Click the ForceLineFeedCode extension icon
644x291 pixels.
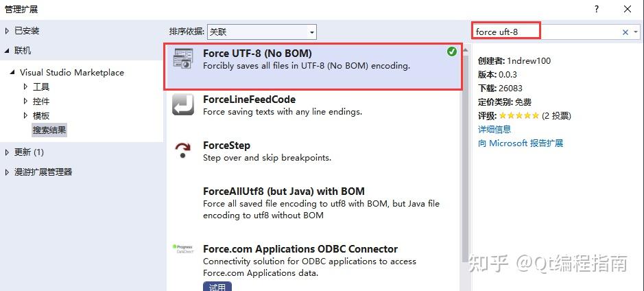183,104
